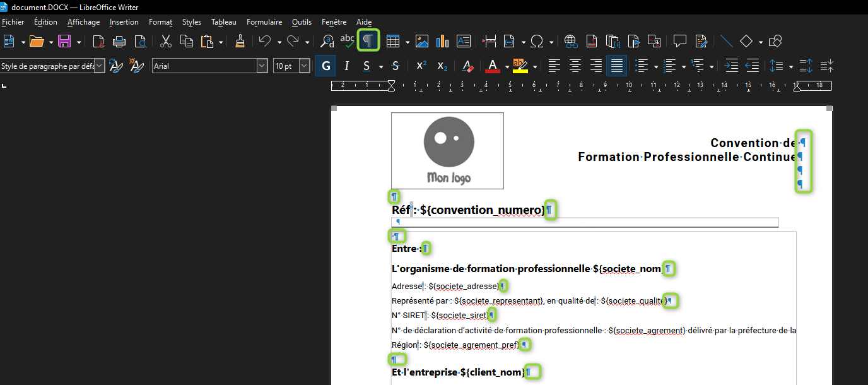The height and width of the screenshot is (385, 868).
Task: Open the Tableau menu
Action: [223, 22]
